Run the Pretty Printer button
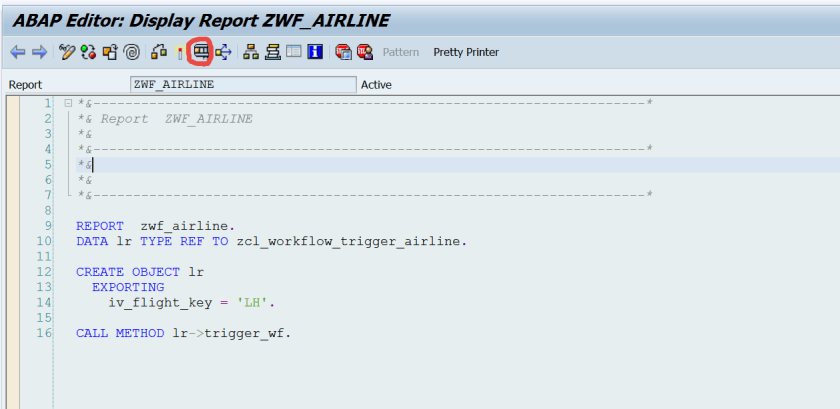Screen dimensions: 840x409 [466, 53]
